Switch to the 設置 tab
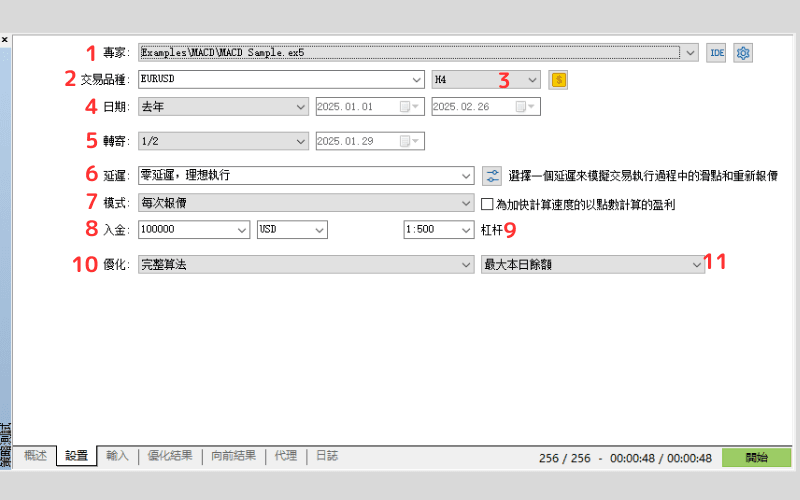The width and height of the screenshot is (800, 500). coord(77,456)
